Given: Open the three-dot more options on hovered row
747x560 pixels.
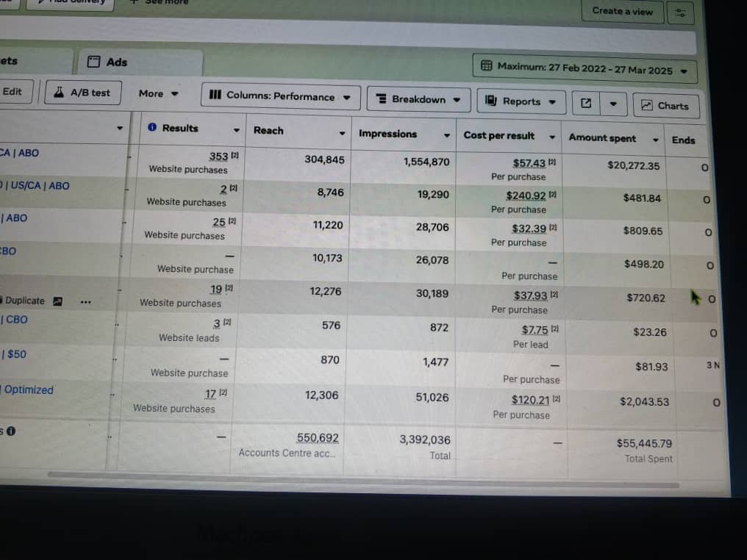Looking at the screenshot, I should [x=86, y=302].
